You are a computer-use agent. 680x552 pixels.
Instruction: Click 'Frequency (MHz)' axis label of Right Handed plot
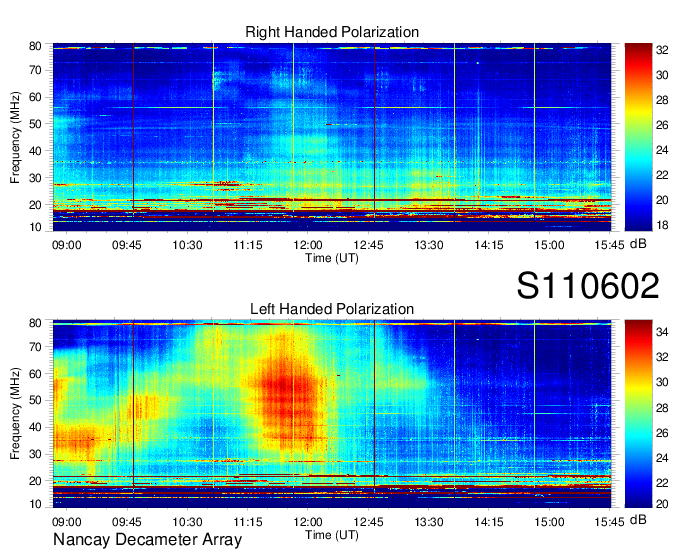point(15,137)
